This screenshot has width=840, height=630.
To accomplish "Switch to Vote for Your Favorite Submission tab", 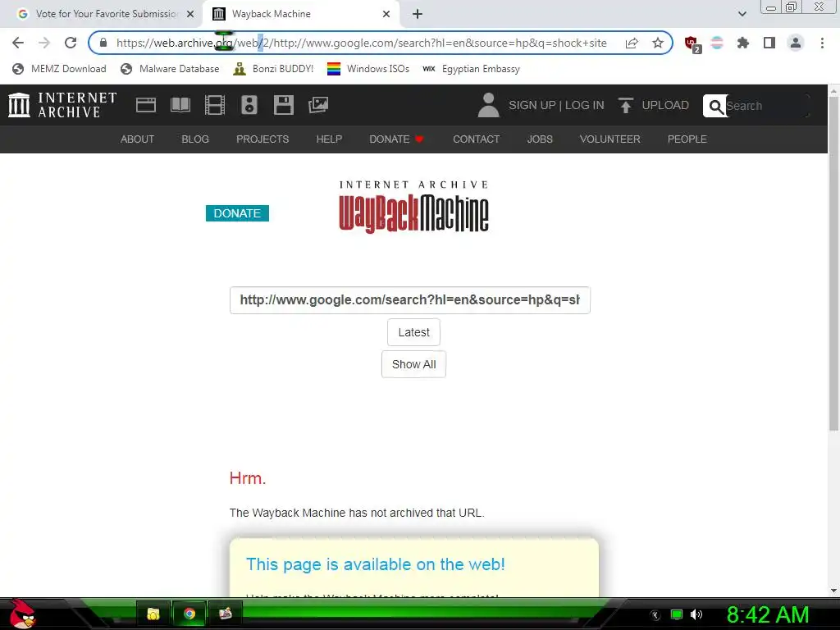I will (101, 14).
